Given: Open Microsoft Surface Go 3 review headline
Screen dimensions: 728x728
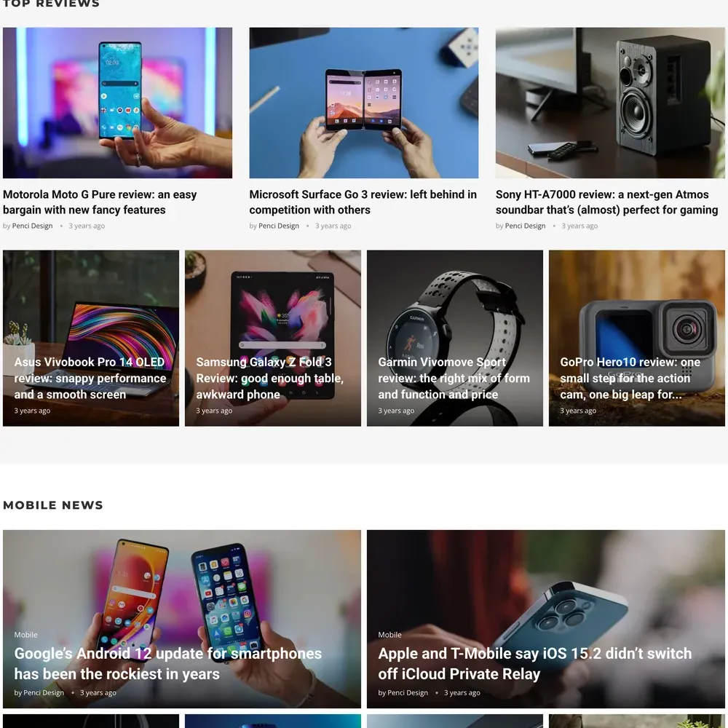Looking at the screenshot, I should click(363, 202).
